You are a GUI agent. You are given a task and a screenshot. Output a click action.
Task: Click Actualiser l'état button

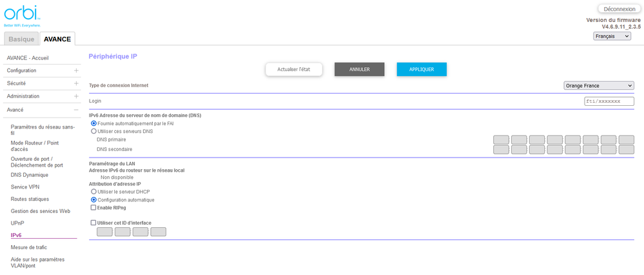pos(294,70)
